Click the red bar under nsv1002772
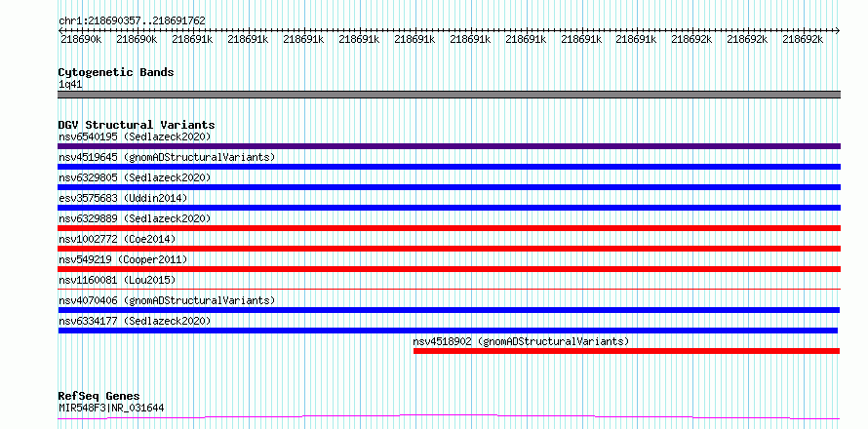The image size is (868, 429). click(x=449, y=249)
